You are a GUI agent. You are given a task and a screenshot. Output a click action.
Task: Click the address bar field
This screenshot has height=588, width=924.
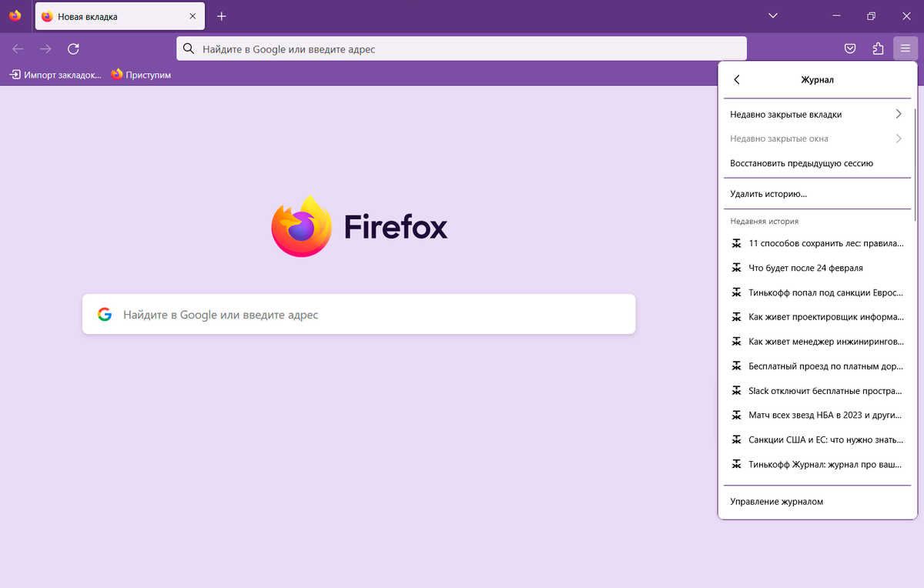(x=461, y=48)
